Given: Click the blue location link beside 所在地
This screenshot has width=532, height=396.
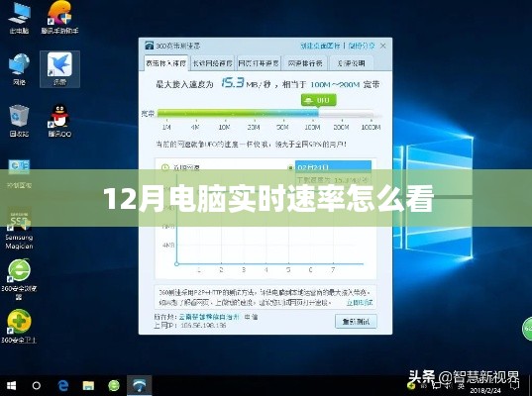Looking at the screenshot, I should click(x=209, y=317).
